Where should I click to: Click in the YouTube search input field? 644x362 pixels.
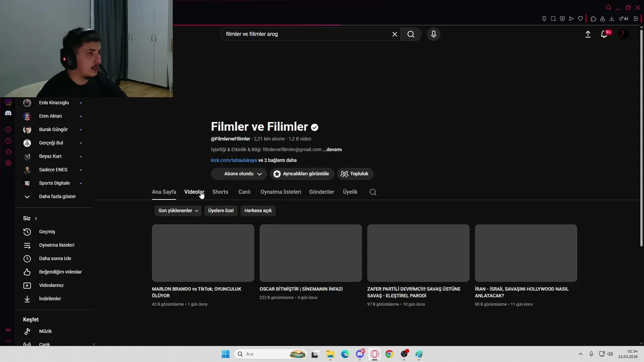coord(306,34)
